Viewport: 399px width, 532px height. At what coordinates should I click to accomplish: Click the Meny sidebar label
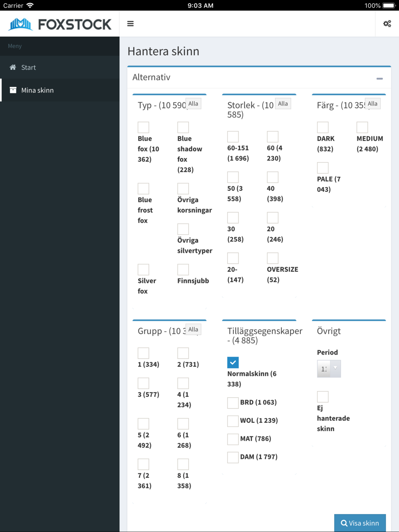coord(15,46)
